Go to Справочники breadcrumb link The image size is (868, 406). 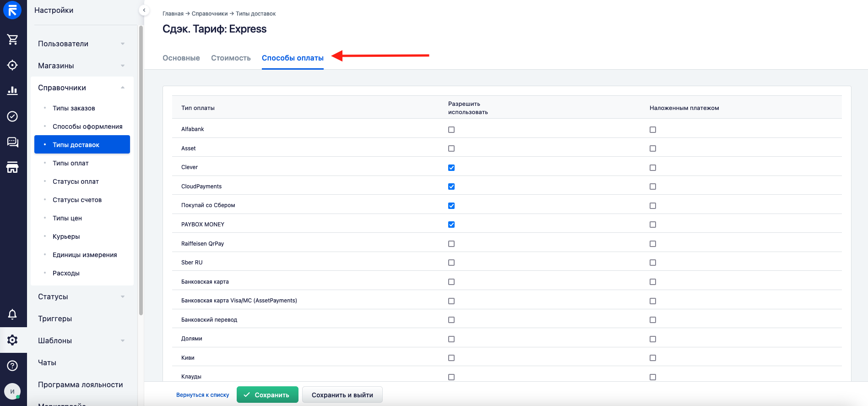[x=210, y=14]
